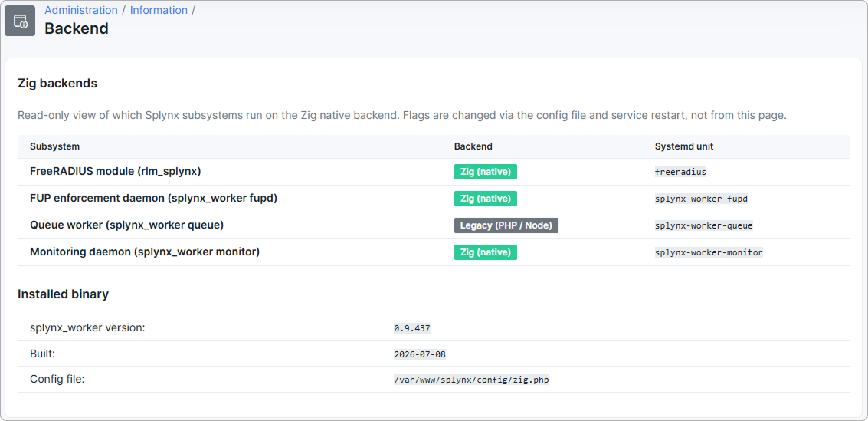Screen dimensions: 868x421
Task: Click the Backend column header
Action: (473, 146)
